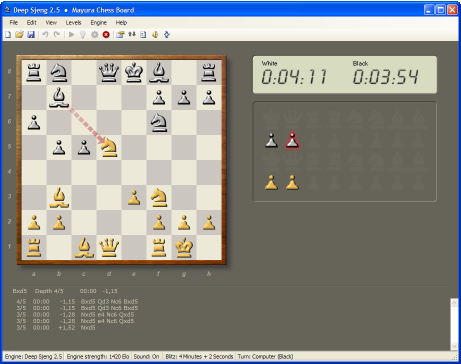Show the notation sheet icon
This screenshot has height=364, width=461.
(143, 35)
